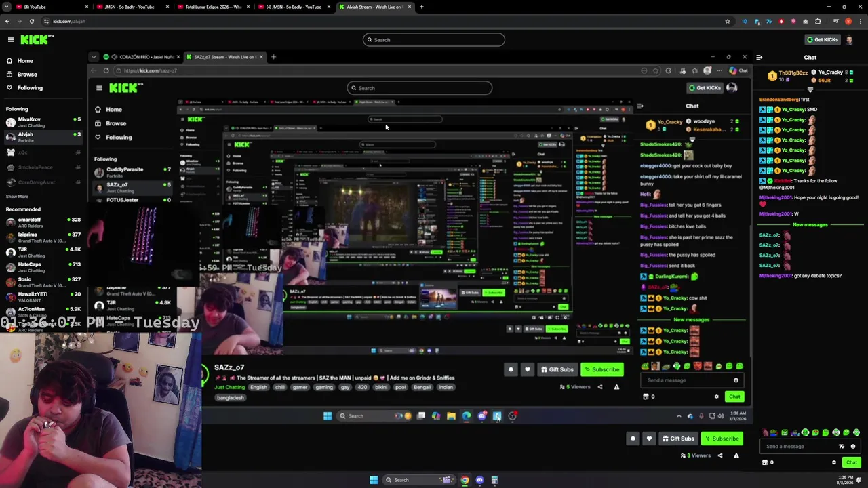
Task: Open chat settings gear in streamed inner chat
Action: (716, 396)
